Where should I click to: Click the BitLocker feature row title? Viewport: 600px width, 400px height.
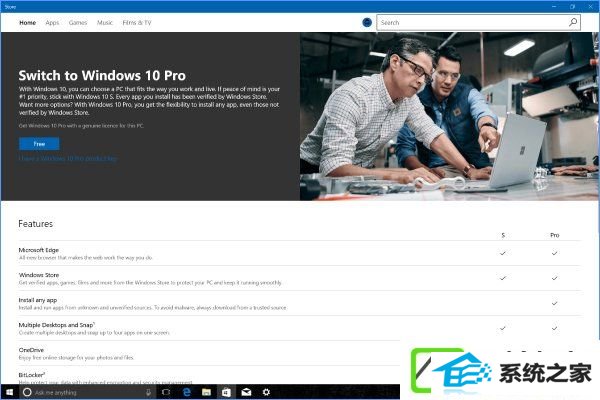tap(31, 375)
